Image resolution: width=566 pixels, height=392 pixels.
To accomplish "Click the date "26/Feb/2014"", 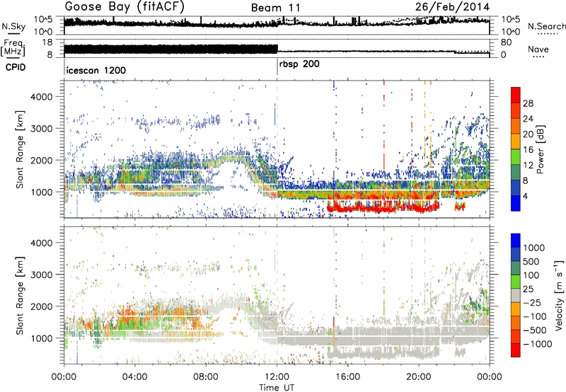I will [452, 7].
